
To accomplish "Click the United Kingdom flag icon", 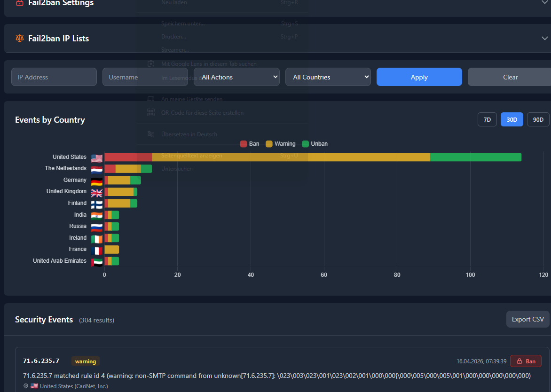I will 97,193.
